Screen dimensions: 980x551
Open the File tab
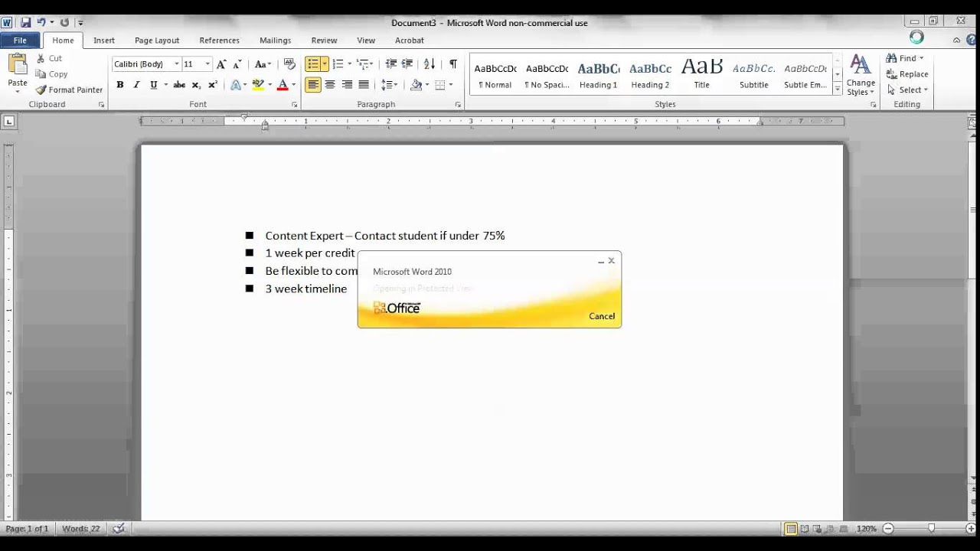pyautogui.click(x=20, y=41)
